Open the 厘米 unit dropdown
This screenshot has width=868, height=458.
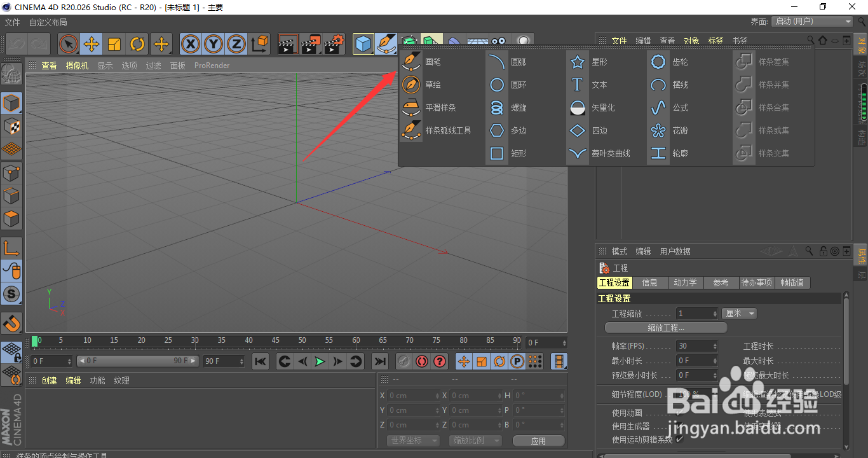pos(739,314)
